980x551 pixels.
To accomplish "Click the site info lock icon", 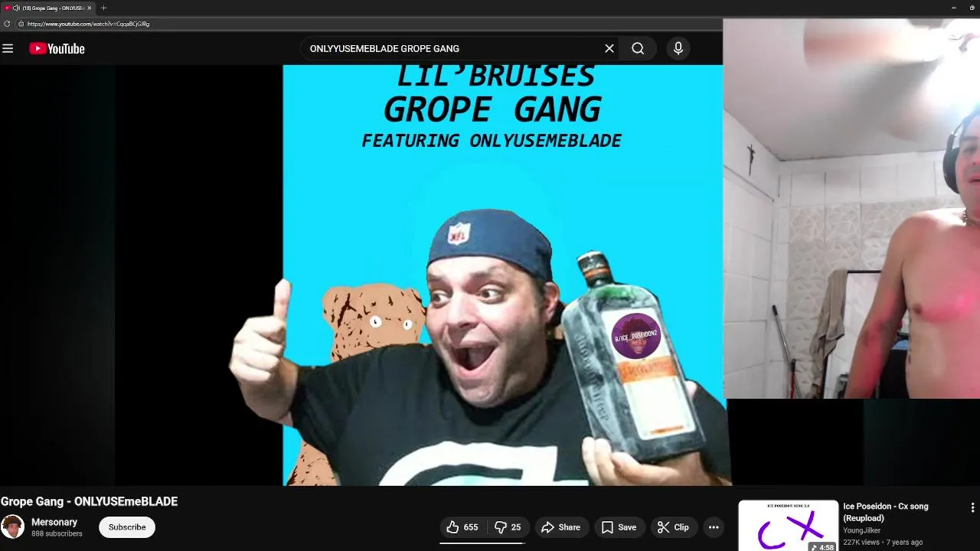I will point(21,24).
